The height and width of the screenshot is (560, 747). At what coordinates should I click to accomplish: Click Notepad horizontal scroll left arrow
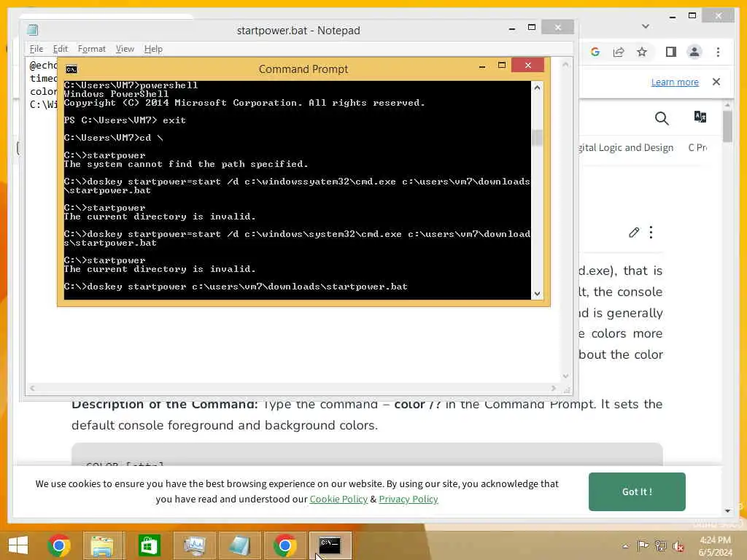click(x=32, y=388)
